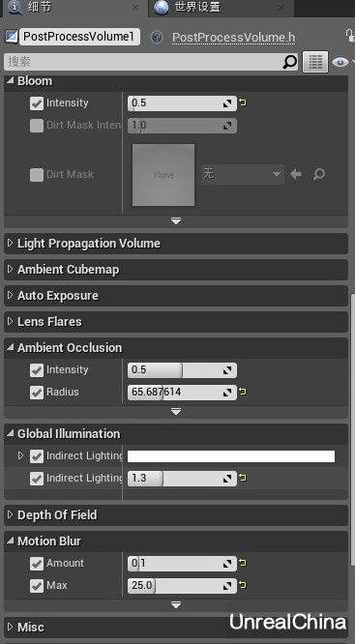Expand the Depth Of Field section
Image resolution: width=355 pixels, height=644 pixels.
point(11,514)
